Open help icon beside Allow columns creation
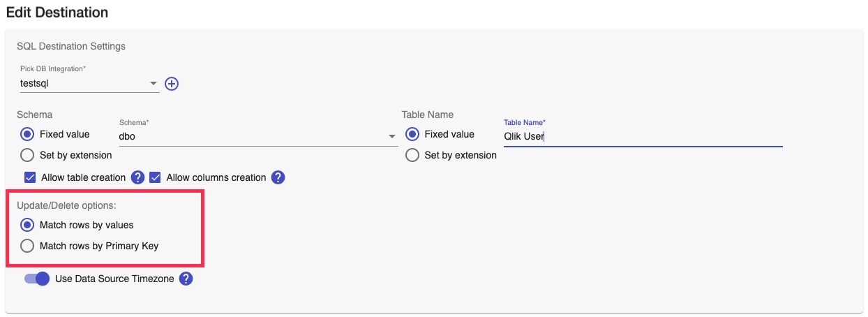This screenshot has width=868, height=317. click(278, 177)
